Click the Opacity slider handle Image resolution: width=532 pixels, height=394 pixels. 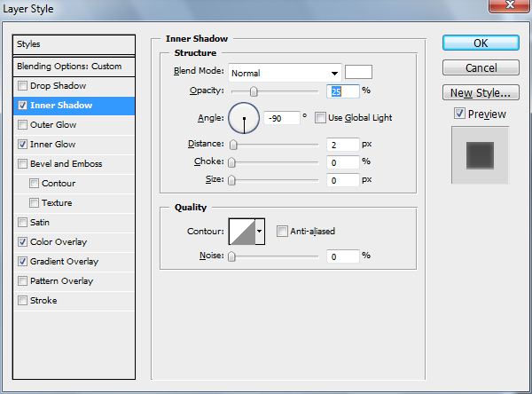254,91
